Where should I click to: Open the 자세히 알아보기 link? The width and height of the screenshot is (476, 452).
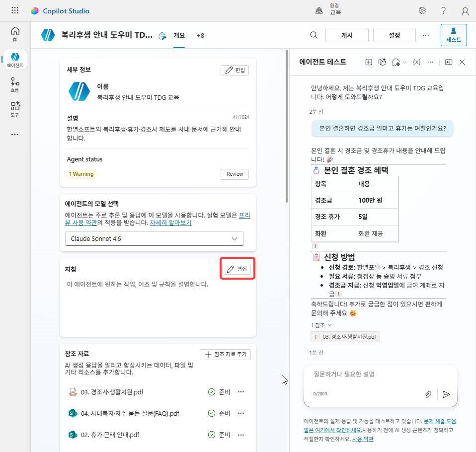[x=170, y=223]
